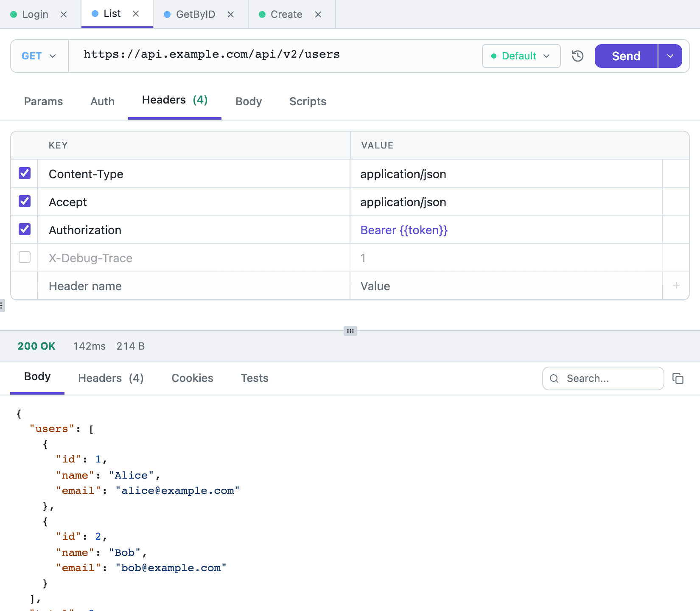Screen dimensions: 700x611
Task: Click the Content-Type key cell
Action: [x=193, y=174]
